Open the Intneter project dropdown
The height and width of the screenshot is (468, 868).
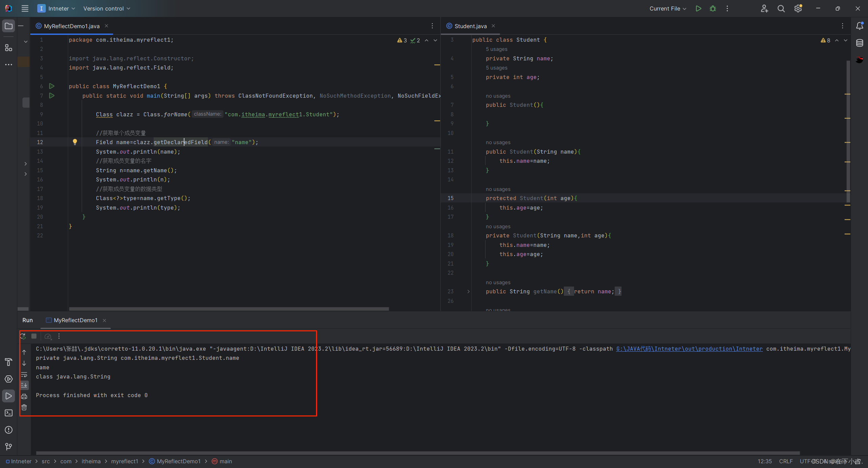point(56,8)
